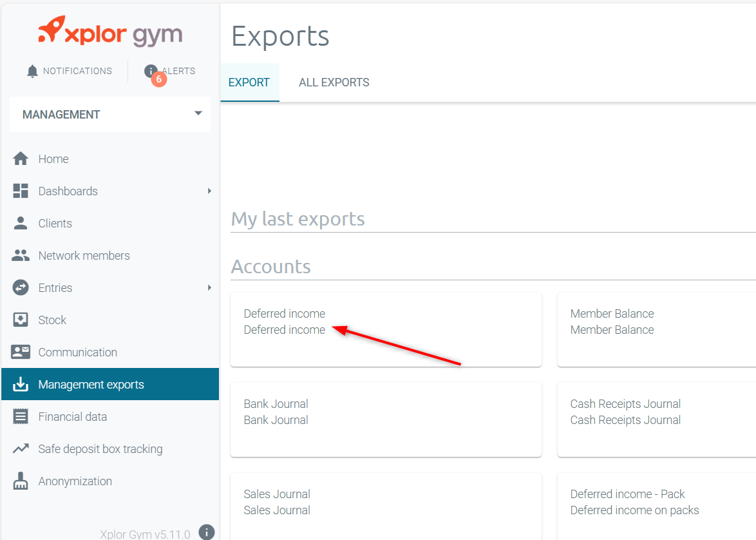
Task: Click the My last exports heading
Action: point(298,219)
